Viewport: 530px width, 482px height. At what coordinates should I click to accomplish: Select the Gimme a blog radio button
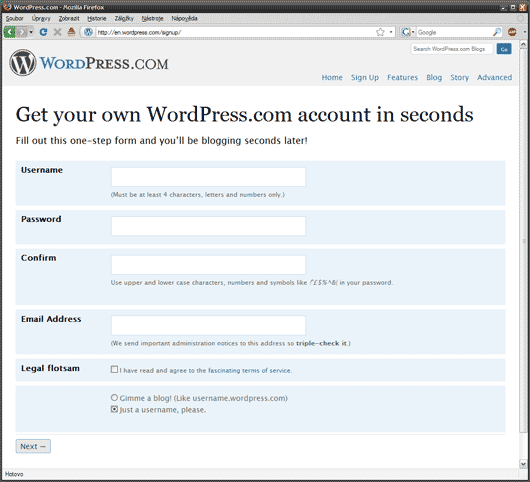click(x=114, y=397)
